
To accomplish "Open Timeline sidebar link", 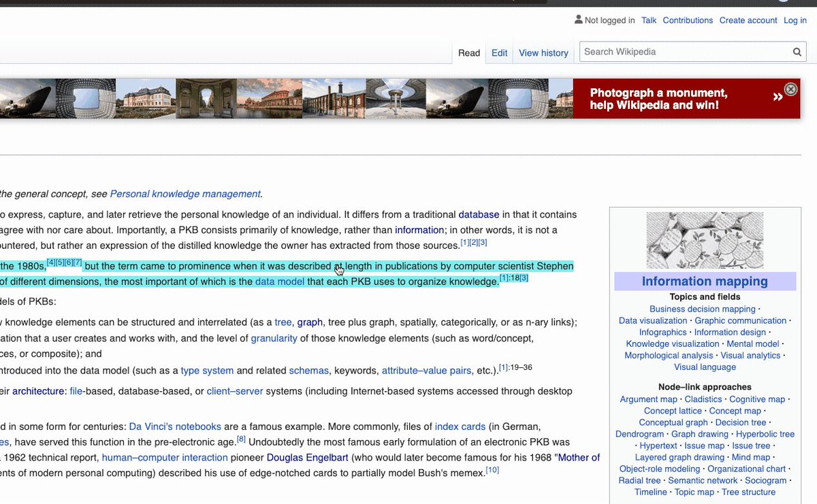I will point(651,492).
